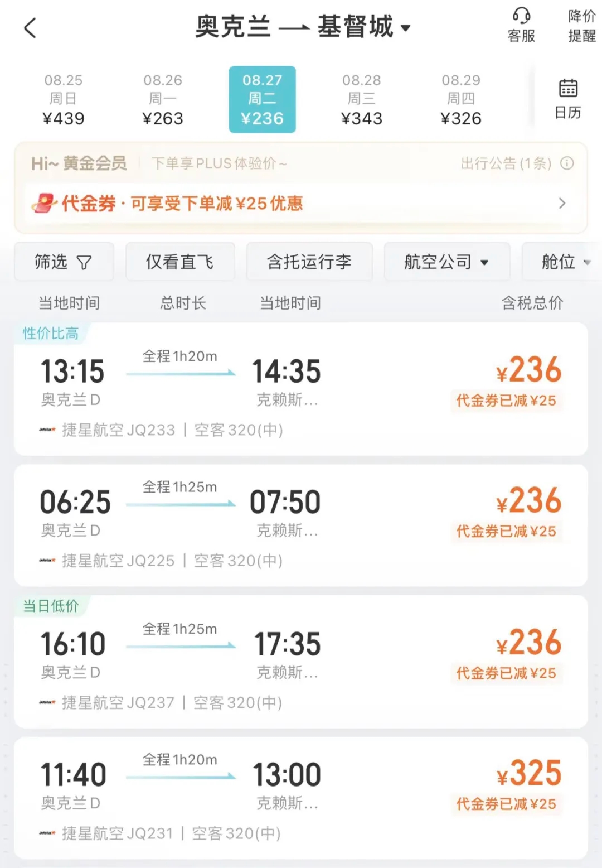The image size is (602, 868).
Task: Tap the back arrow icon
Action: (31, 28)
